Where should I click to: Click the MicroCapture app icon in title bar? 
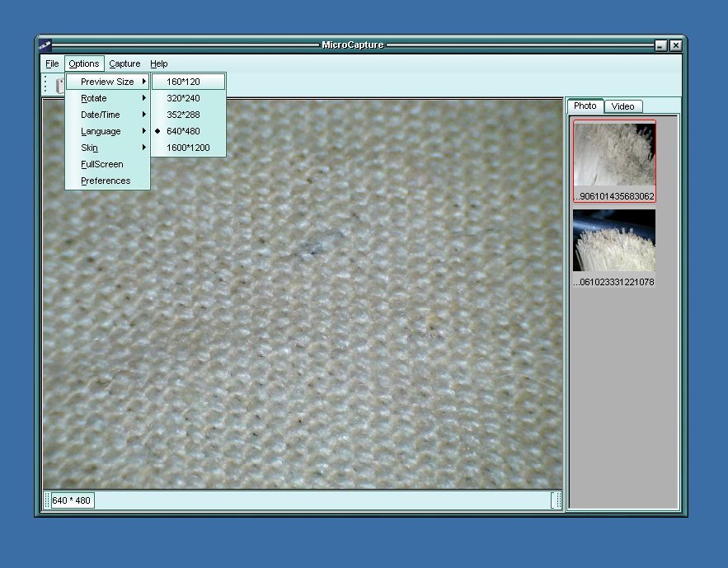coord(45,45)
